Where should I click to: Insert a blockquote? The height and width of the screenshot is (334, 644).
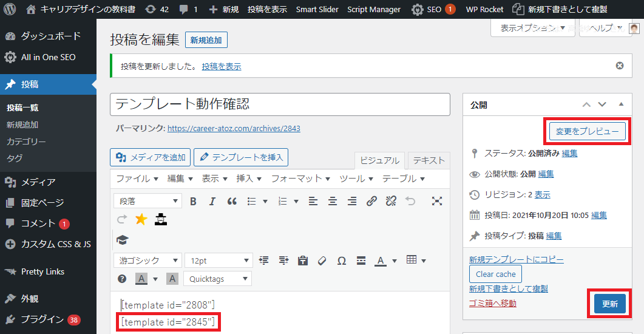tap(231, 202)
